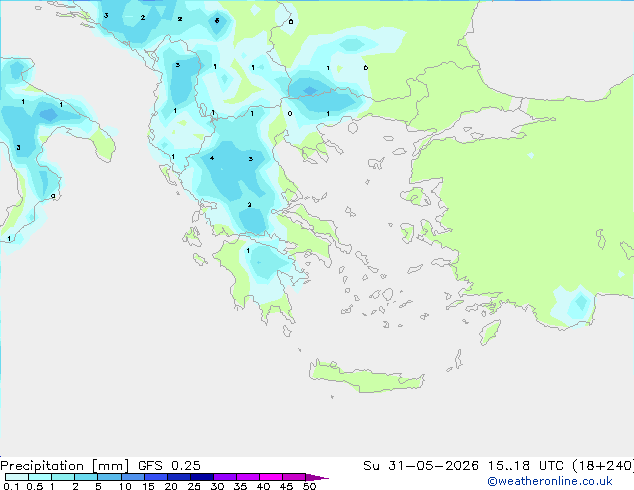Click the purple arrow at the legend end
The image size is (634, 490).
tap(317, 477)
